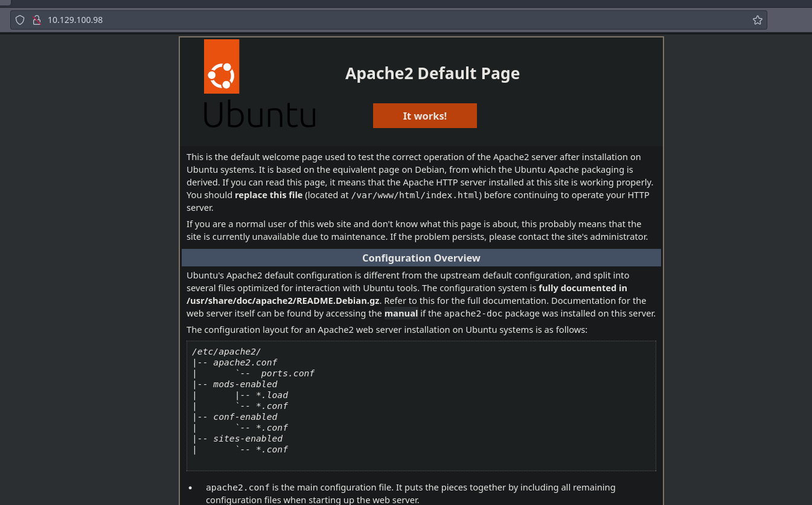Open the manual link
This screenshot has height=505, width=812.
[401, 314]
